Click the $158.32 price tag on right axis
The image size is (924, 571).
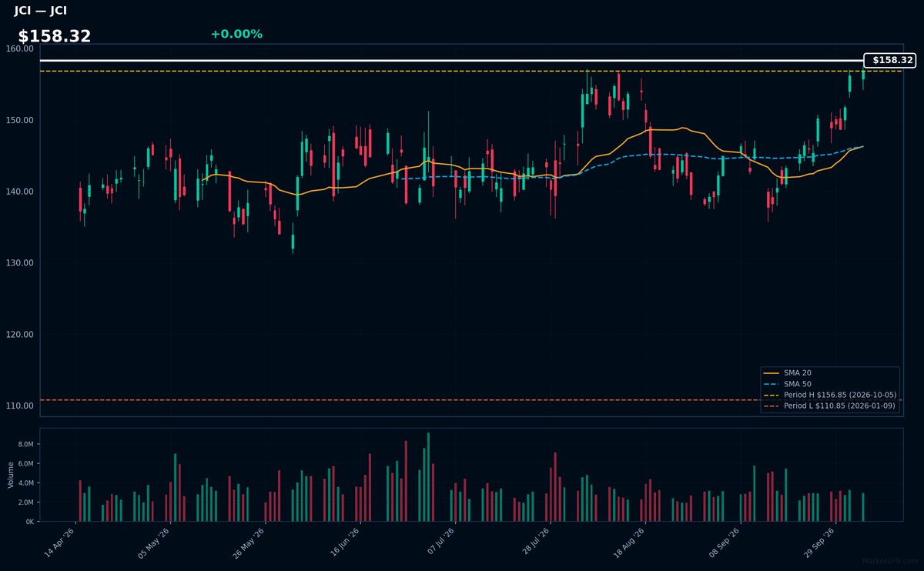click(889, 60)
